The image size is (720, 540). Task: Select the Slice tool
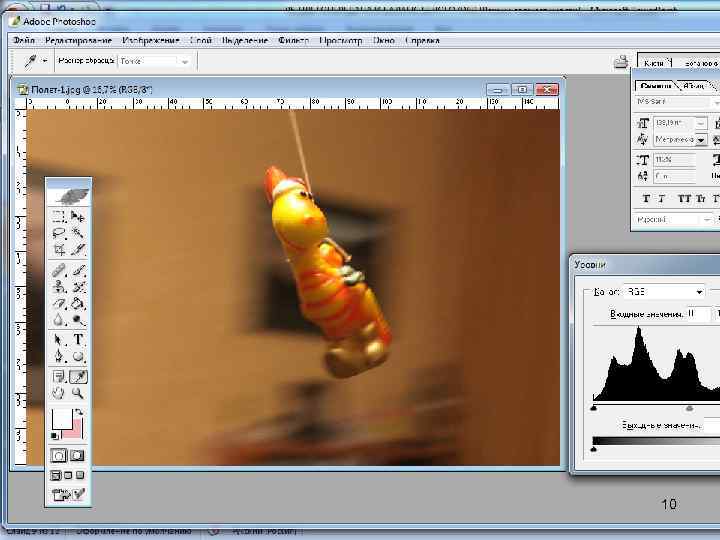[x=78, y=250]
